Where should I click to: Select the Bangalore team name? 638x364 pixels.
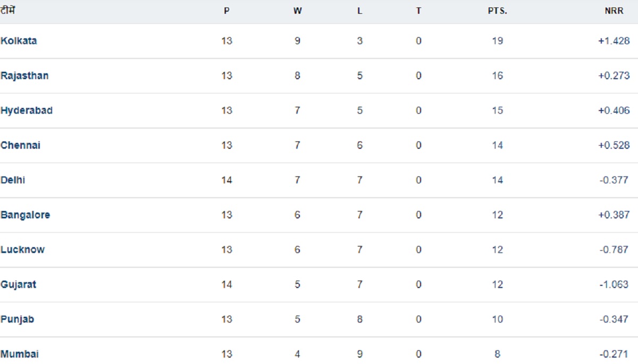[26, 215]
